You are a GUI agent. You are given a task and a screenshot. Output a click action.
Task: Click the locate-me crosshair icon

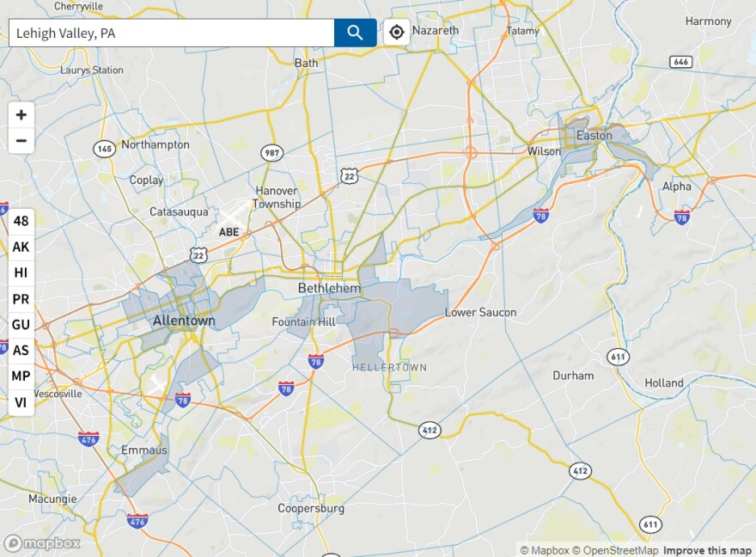[x=396, y=33]
